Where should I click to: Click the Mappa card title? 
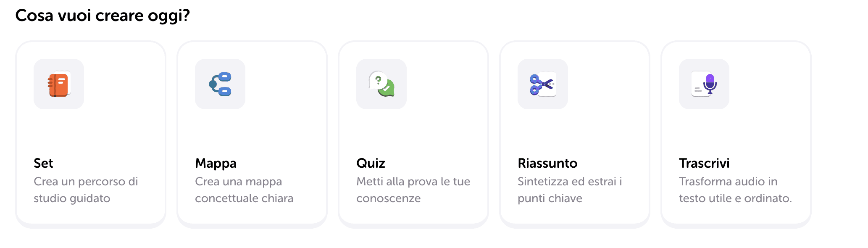click(216, 163)
